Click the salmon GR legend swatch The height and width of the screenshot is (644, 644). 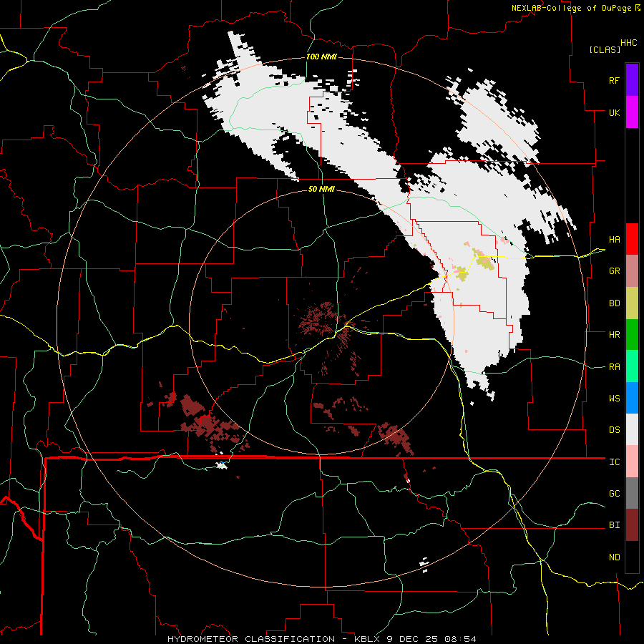coord(632,271)
